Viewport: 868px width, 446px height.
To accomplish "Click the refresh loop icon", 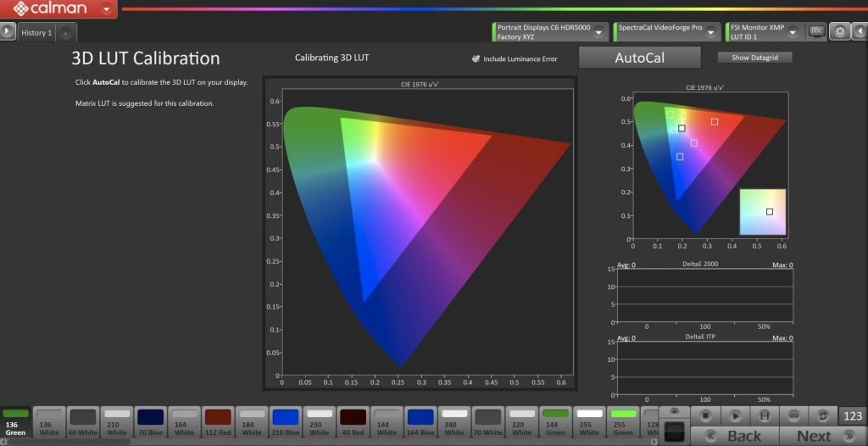I will coord(821,415).
